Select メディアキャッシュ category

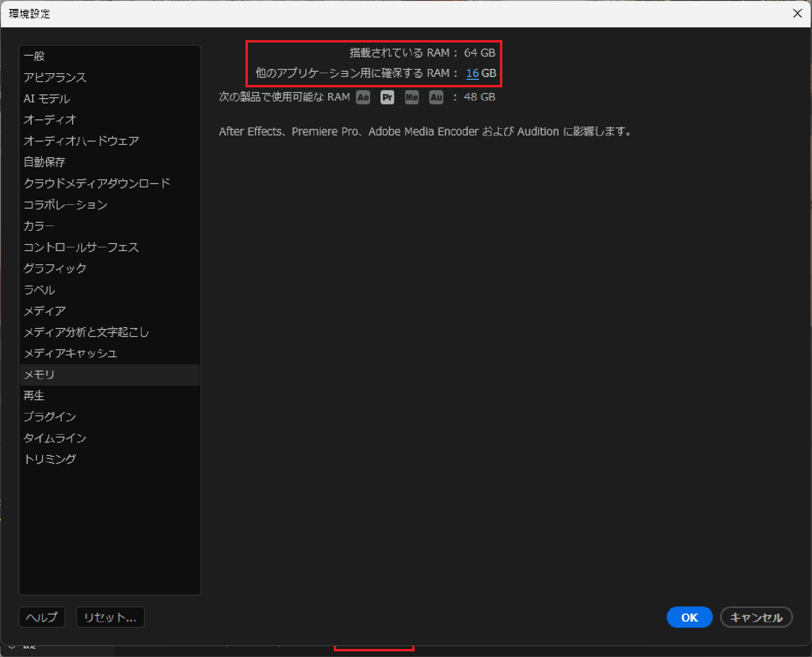tap(70, 354)
